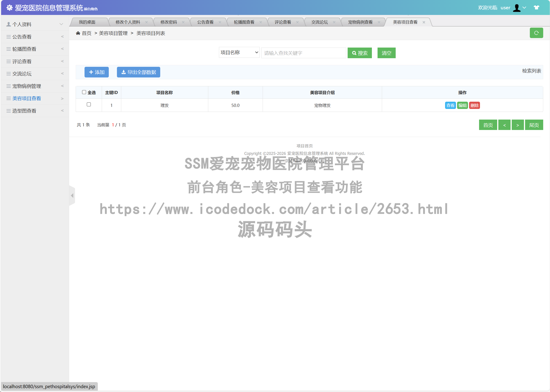This screenshot has height=392, width=550.
Task: Click the home icon in breadcrumb
Action: pos(78,33)
